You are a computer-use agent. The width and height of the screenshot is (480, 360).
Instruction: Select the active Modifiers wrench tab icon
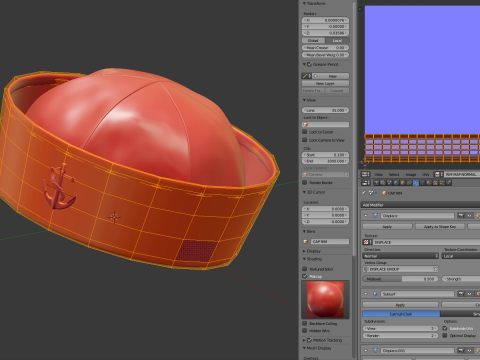point(416,183)
